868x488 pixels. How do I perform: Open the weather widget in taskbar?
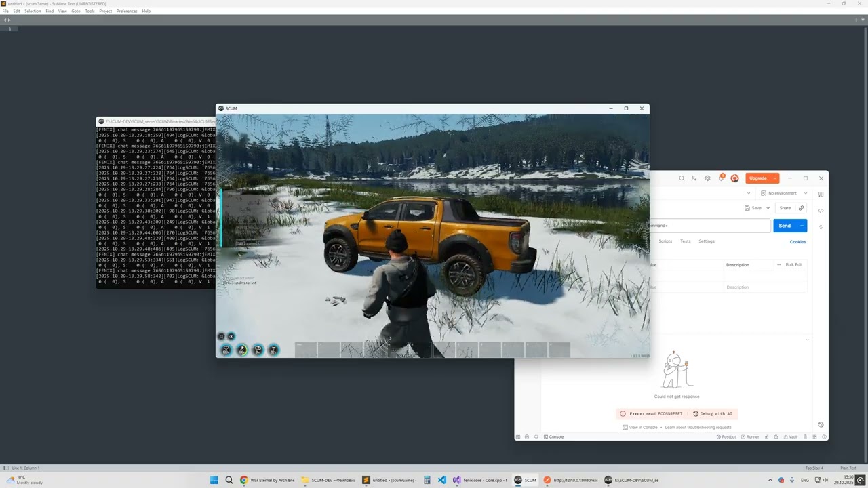click(x=24, y=480)
